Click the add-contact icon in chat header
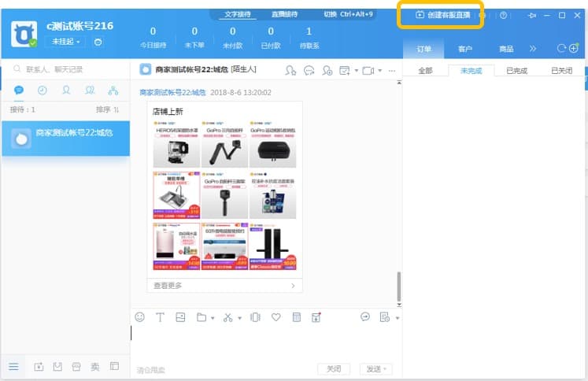The width and height of the screenshot is (588, 381). click(290, 70)
